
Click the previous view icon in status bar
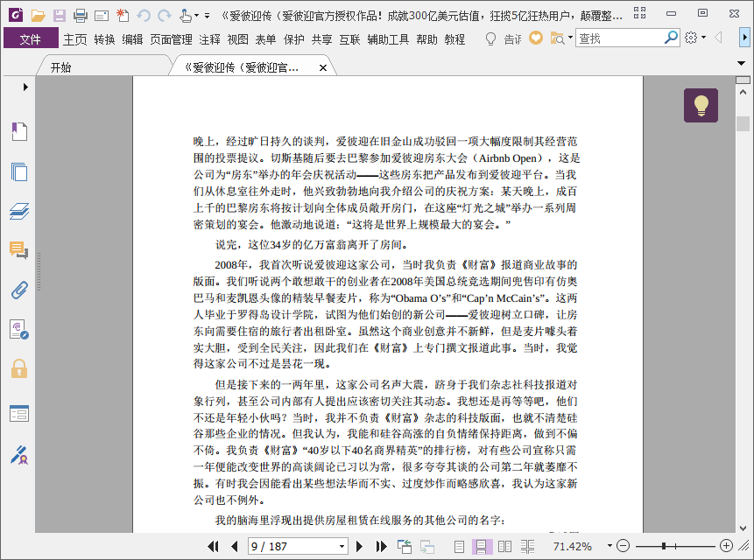coord(405,546)
